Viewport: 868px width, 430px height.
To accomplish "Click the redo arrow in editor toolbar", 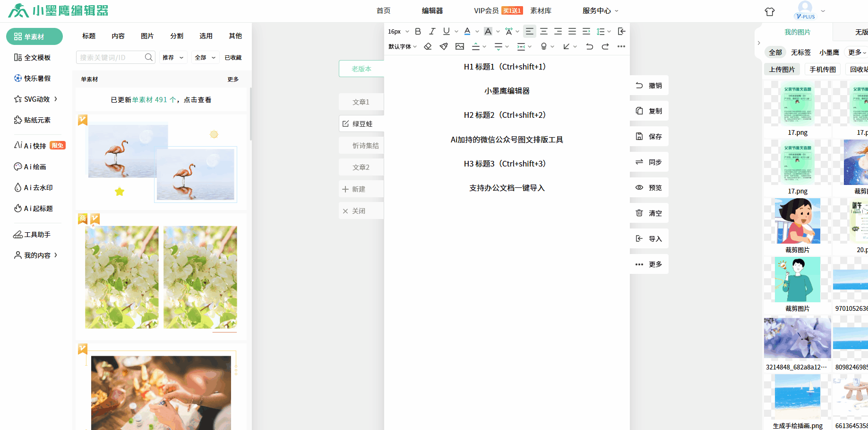I will point(605,46).
